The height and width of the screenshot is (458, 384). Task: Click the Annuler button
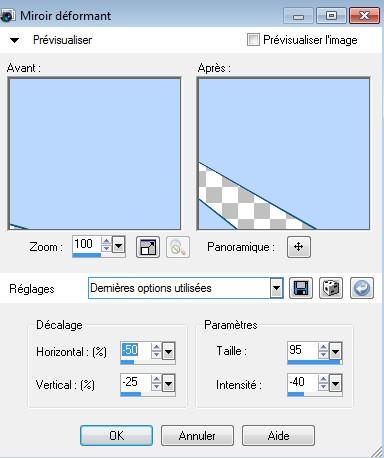[x=197, y=435]
